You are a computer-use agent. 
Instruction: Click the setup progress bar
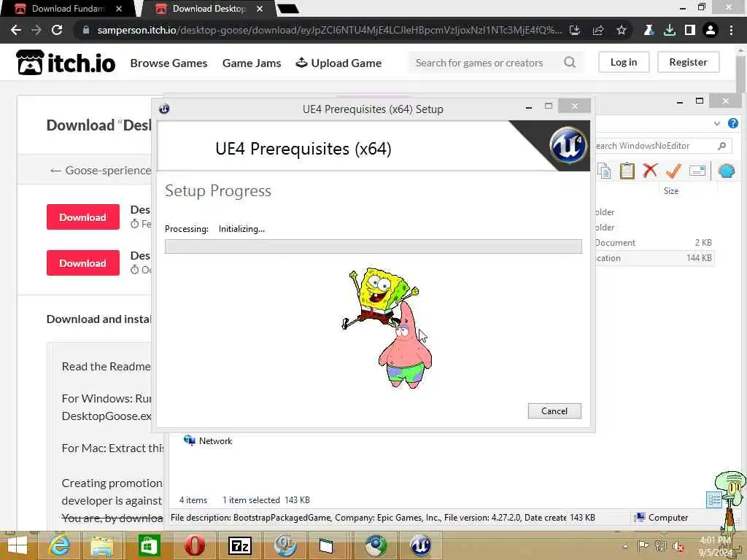tap(373, 246)
